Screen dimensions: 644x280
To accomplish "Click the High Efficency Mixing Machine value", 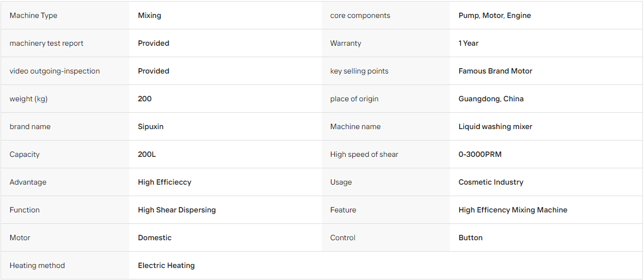I will [513, 210].
